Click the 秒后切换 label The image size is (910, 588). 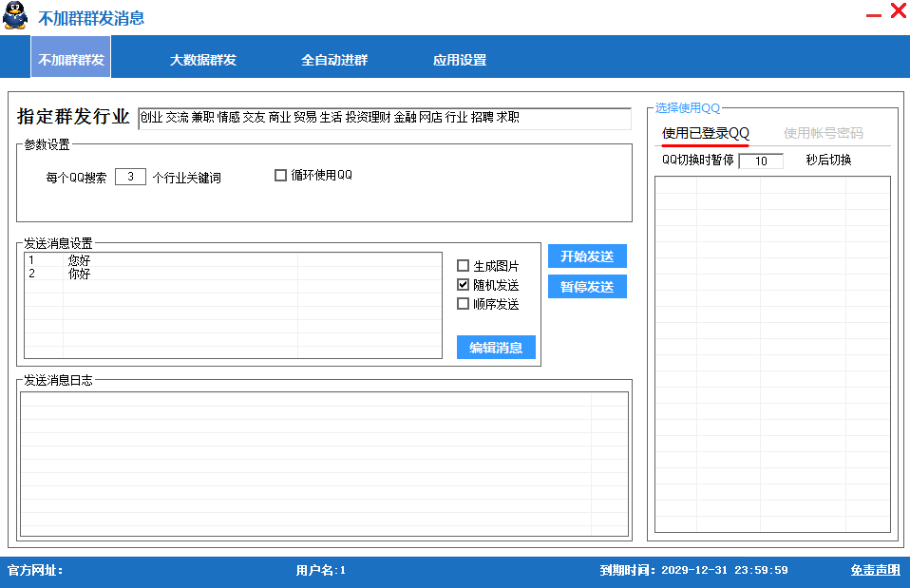[x=828, y=161]
